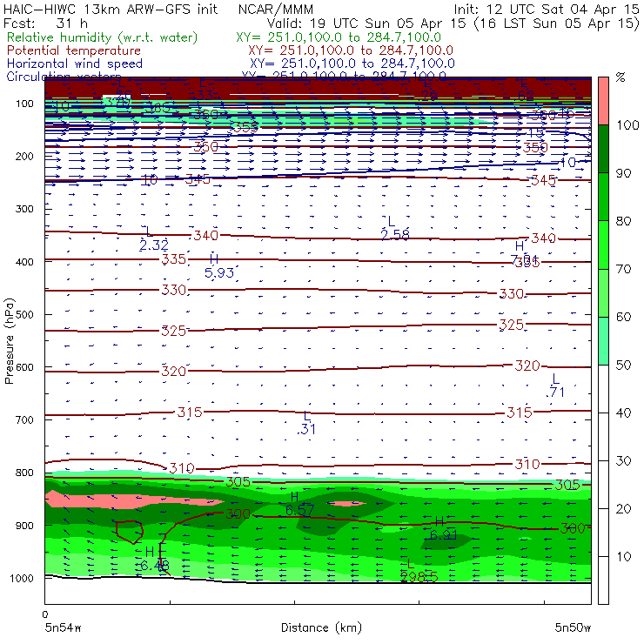This screenshot has width=644, height=644.
Task: Select the '298.5' minimum temperature label
Action: point(419,577)
